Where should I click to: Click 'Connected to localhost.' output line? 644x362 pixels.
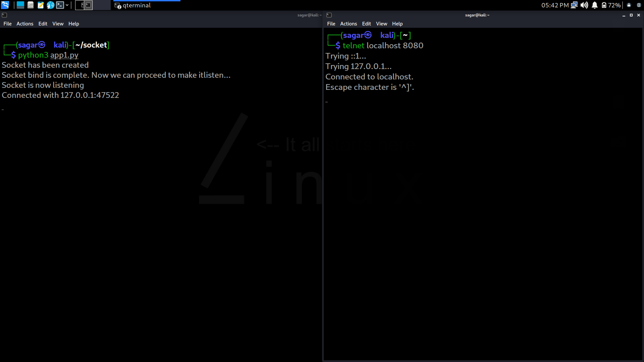pos(369,77)
